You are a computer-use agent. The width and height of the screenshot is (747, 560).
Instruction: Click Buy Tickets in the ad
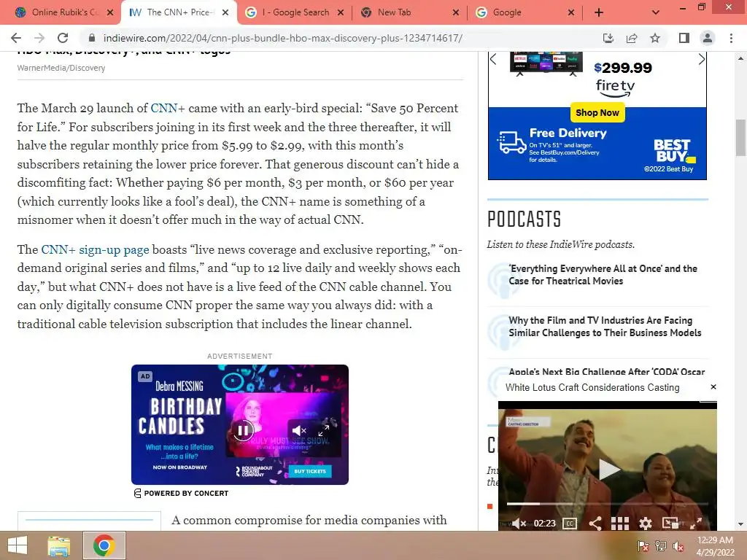(309, 471)
